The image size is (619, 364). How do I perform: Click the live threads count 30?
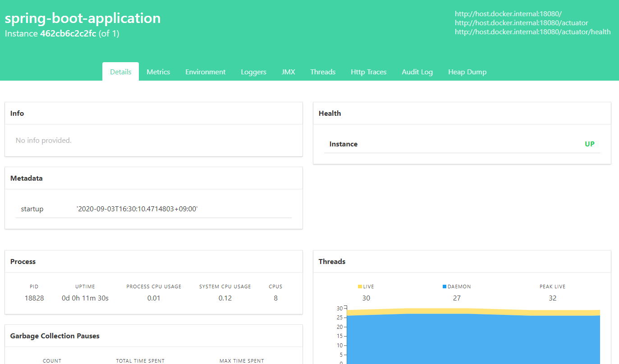click(366, 298)
